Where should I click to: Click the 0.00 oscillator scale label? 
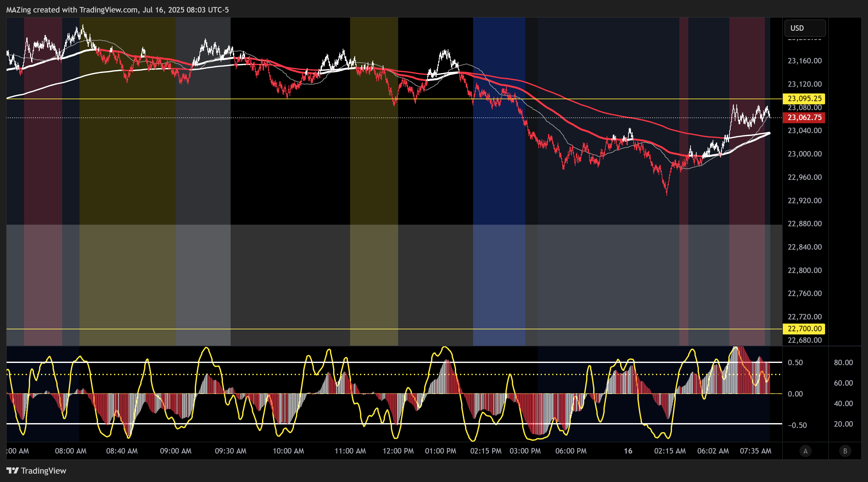(x=795, y=394)
